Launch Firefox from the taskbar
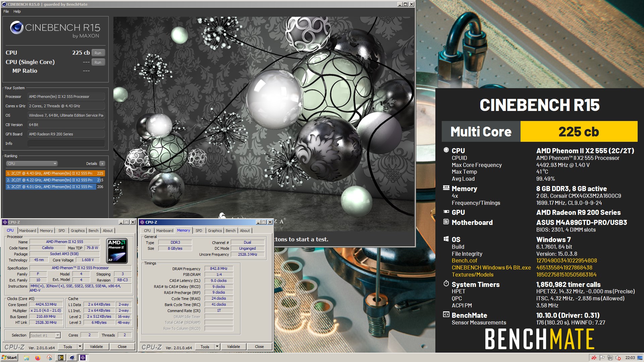 point(38,358)
